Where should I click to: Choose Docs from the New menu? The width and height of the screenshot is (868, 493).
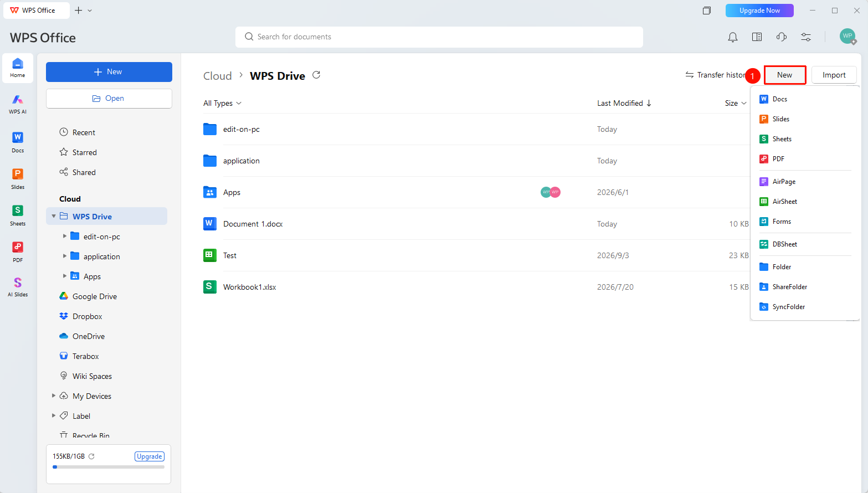pyautogui.click(x=805, y=99)
